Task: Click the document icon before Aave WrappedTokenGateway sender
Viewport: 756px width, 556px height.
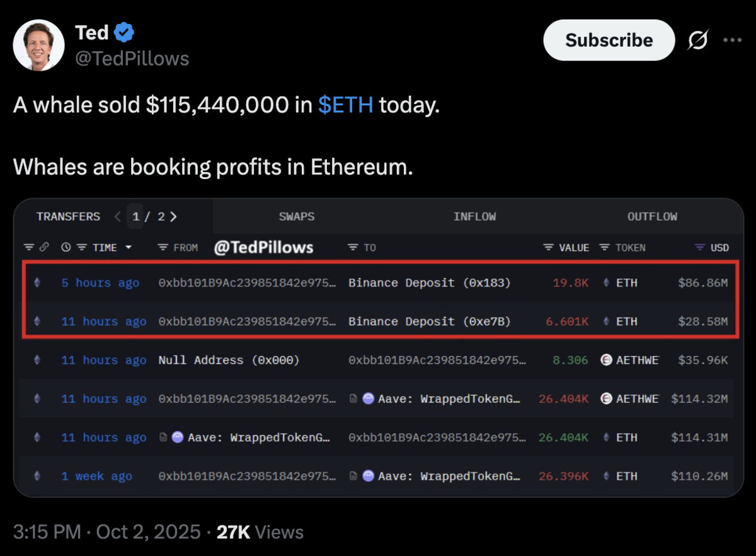Action: click(x=163, y=437)
